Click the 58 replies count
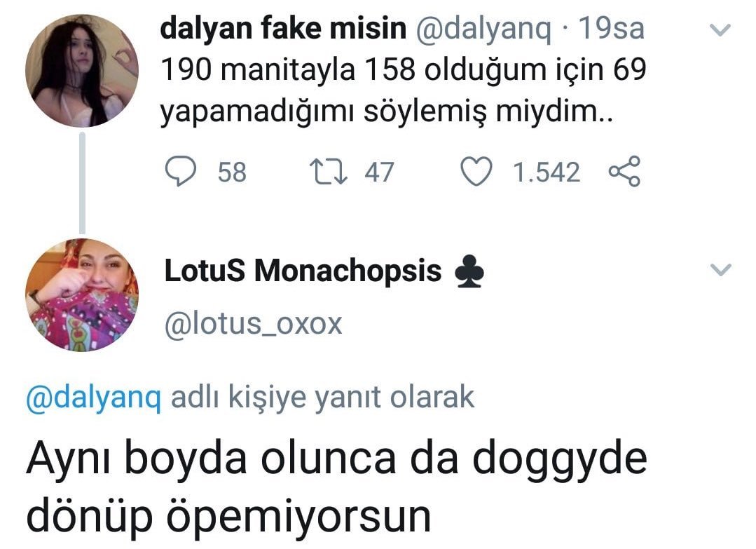The image size is (756, 549). coord(232,172)
